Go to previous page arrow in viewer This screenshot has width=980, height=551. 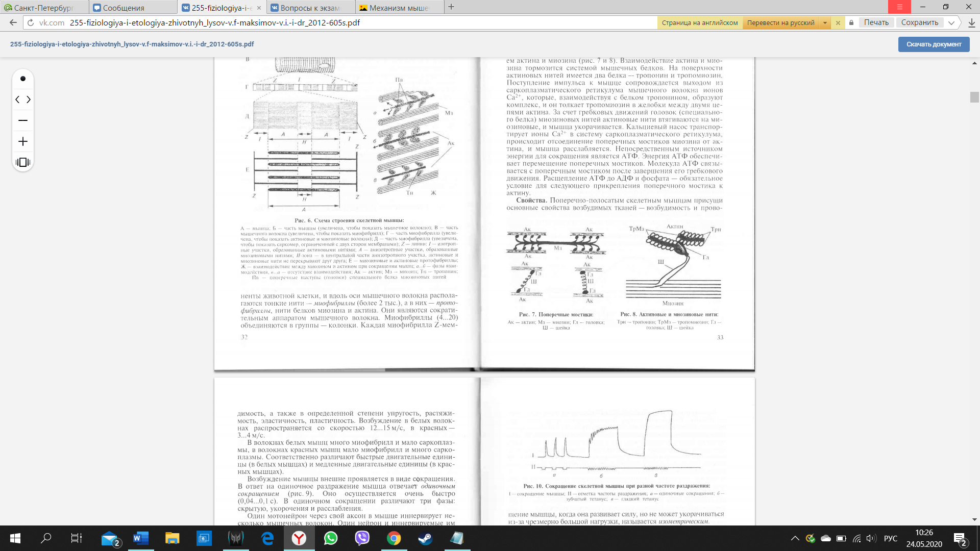[17, 99]
